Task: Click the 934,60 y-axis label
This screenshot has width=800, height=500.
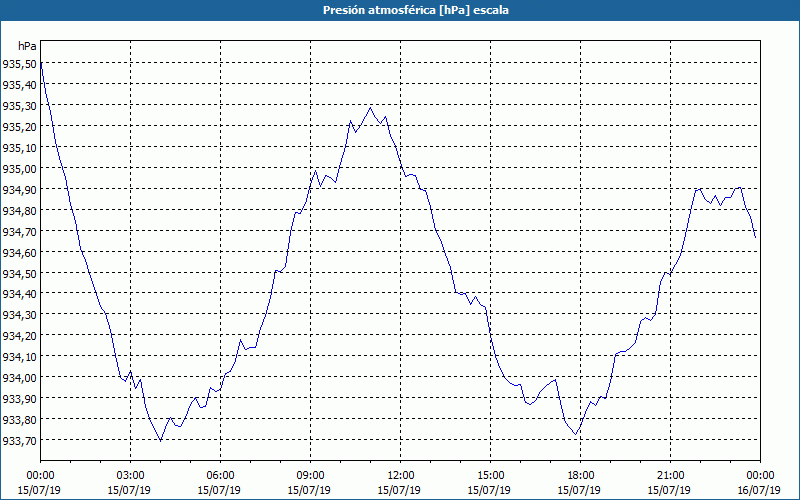Action: [x=19, y=252]
